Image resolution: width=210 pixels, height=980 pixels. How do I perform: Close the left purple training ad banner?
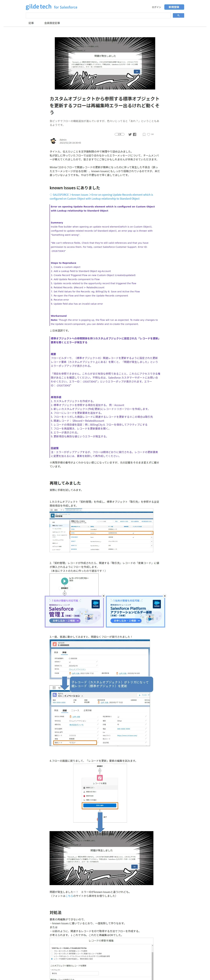point(103,596)
